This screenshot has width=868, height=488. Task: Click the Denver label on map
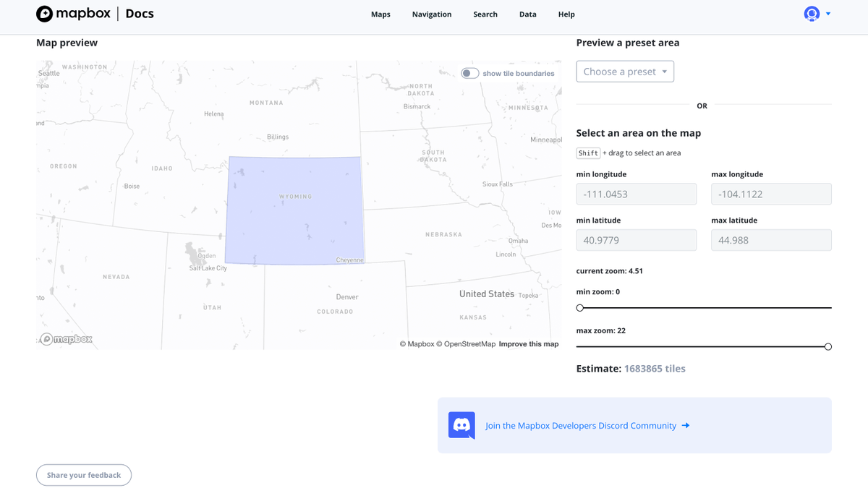(x=347, y=297)
